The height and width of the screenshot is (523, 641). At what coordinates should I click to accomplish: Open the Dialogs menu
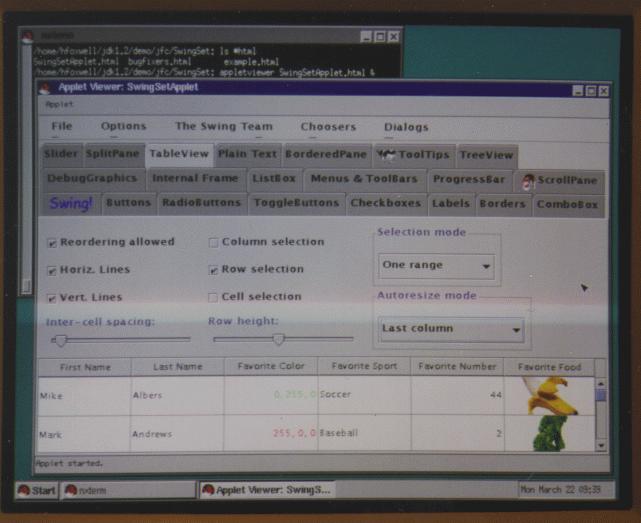coord(406,128)
